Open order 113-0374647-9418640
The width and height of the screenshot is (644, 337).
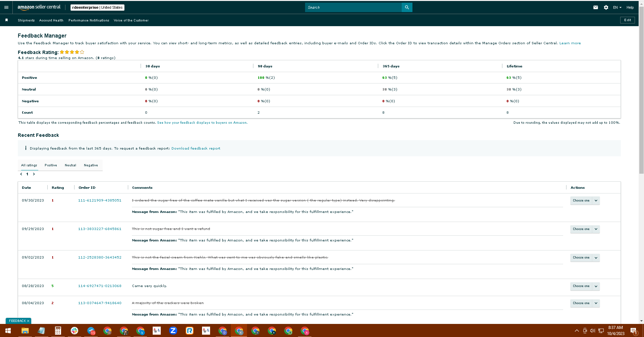[x=100, y=303]
